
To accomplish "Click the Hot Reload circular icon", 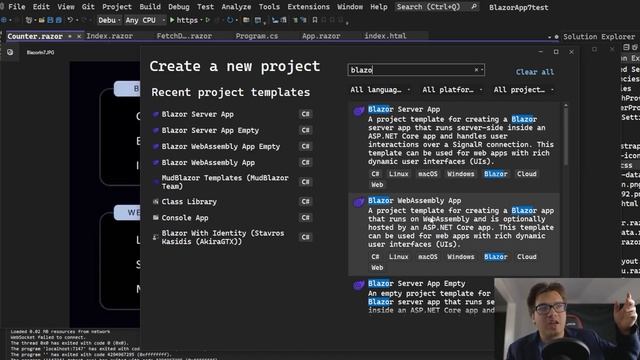I will (230, 20).
